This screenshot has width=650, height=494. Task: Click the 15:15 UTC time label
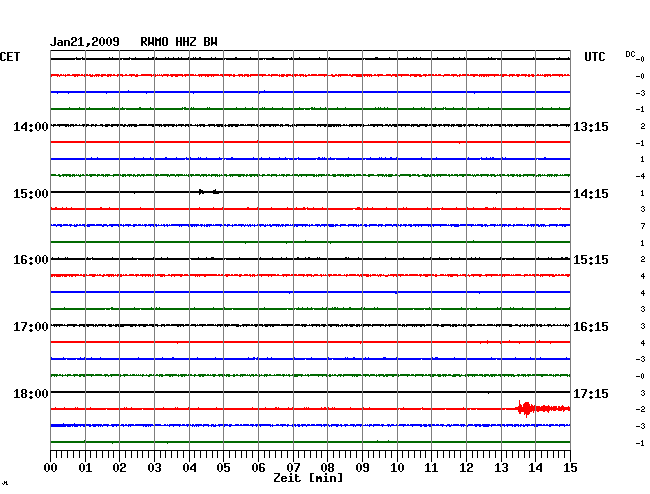(x=591, y=260)
